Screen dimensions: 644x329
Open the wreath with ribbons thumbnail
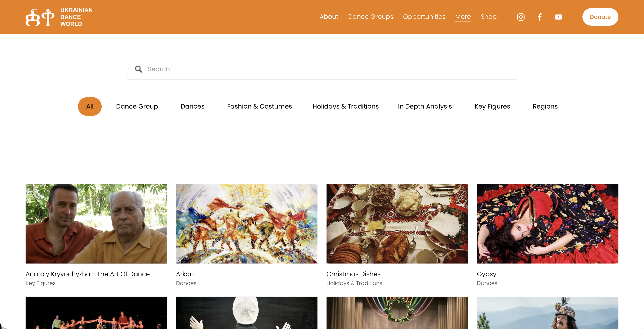[x=397, y=313]
